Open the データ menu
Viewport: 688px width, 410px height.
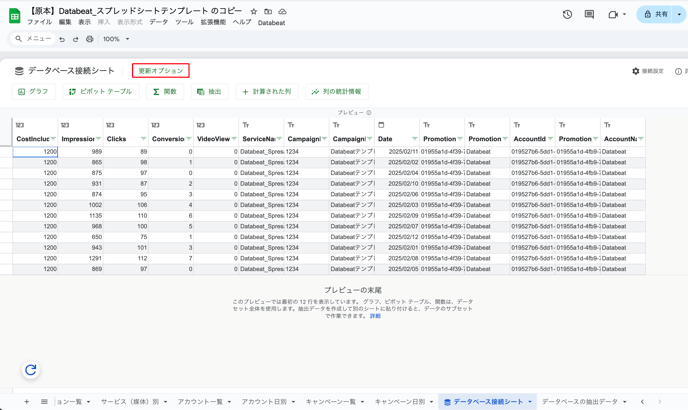click(158, 22)
